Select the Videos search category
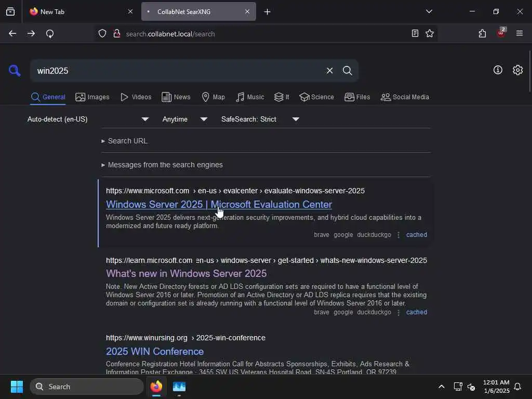This screenshot has width=532, height=399. pos(136,97)
